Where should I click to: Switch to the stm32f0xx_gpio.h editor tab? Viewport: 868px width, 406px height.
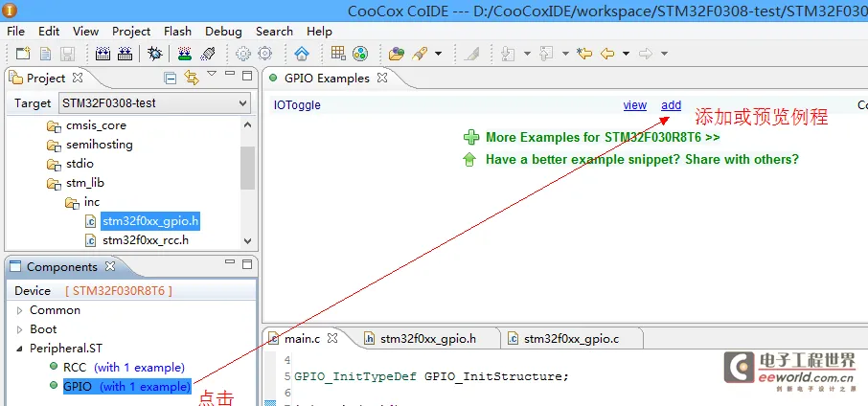pyautogui.click(x=428, y=339)
